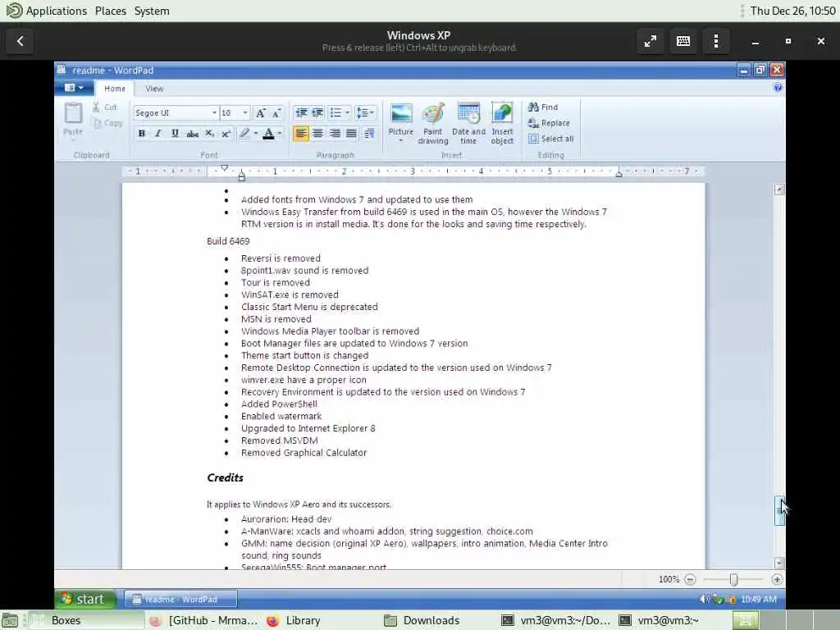Go back in Boxes
Screen dimensions: 840x630
pyautogui.click(x=21, y=41)
